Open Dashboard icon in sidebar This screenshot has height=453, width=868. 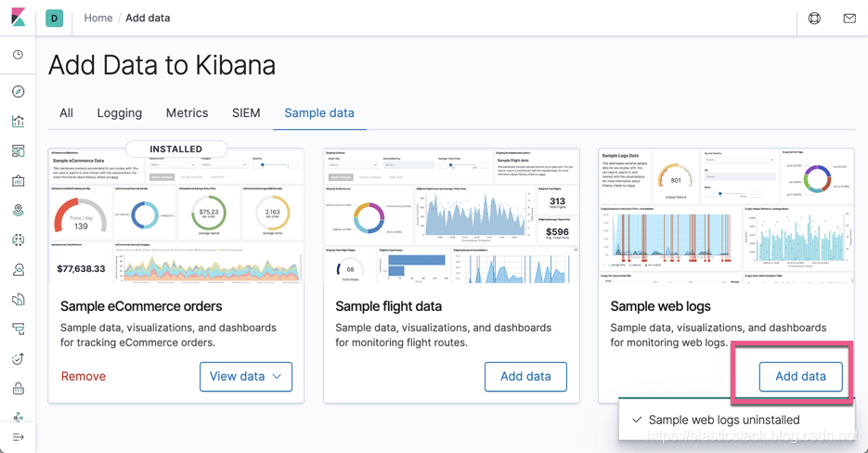[19, 151]
